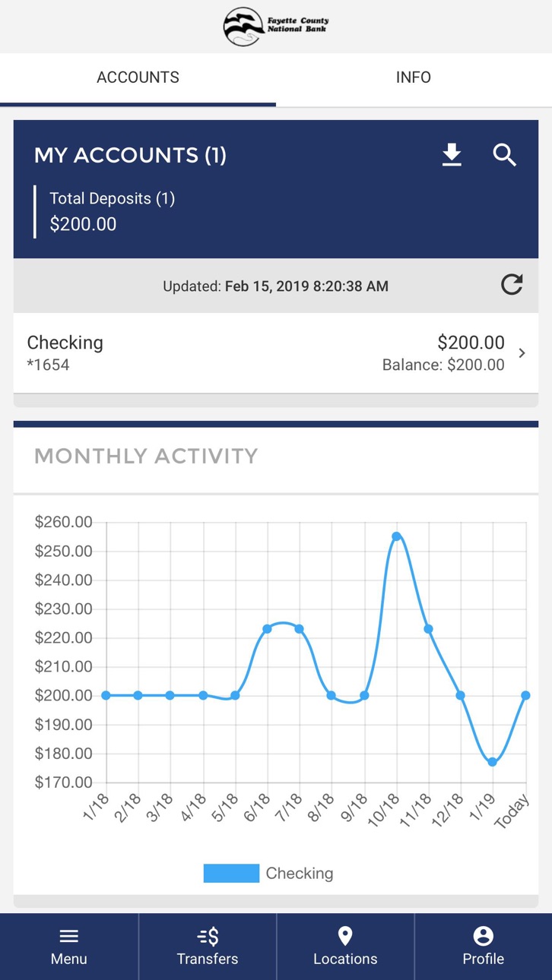Open the accounts search magnifier

505,155
